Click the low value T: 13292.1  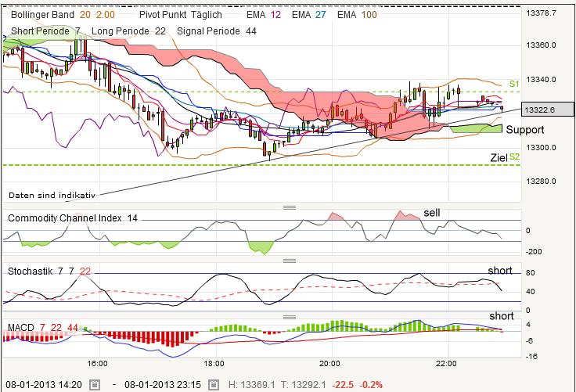(304, 385)
